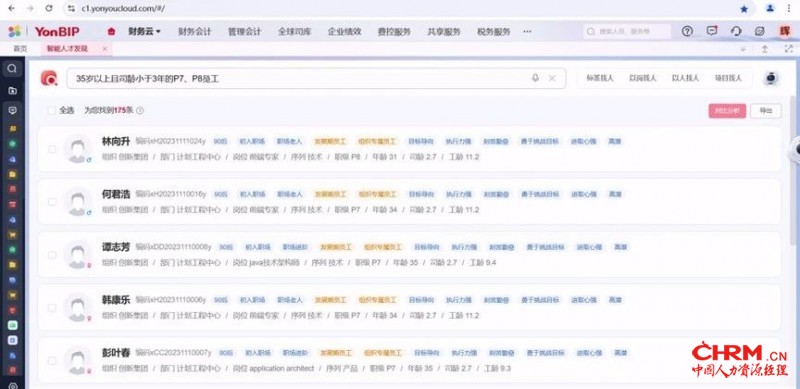Click the upload arrow icon in tab bar

(x=764, y=49)
